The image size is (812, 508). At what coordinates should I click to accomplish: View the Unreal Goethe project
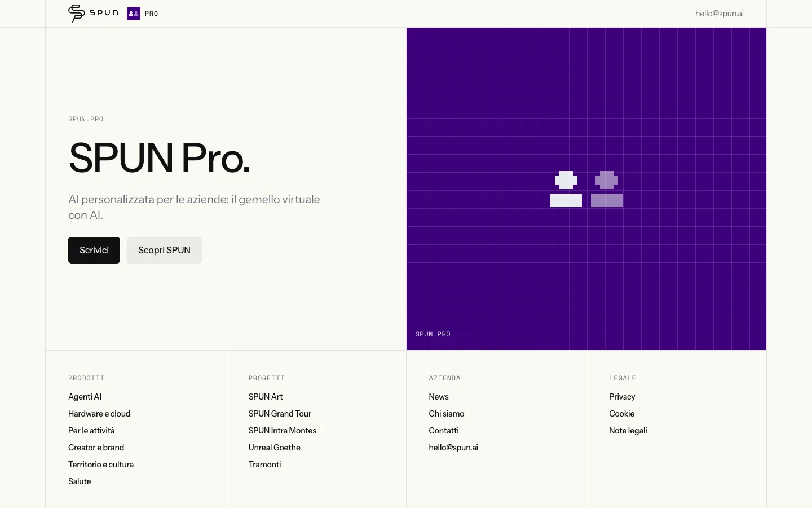point(275,448)
